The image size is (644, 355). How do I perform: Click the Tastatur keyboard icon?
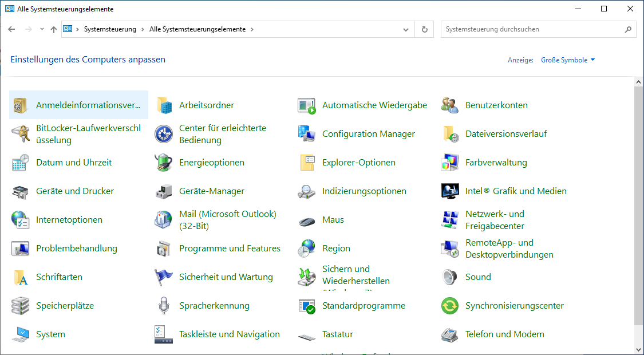pyautogui.click(x=306, y=337)
